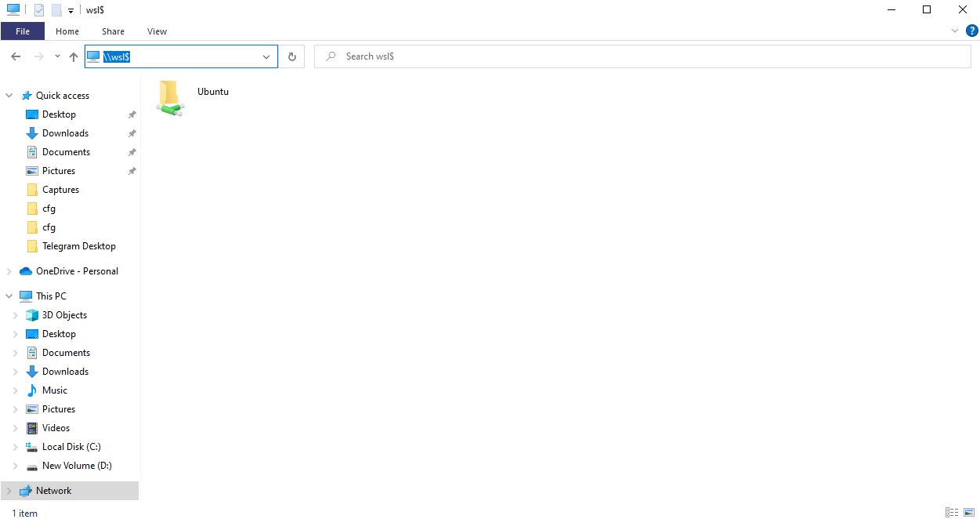Switch to the Home ribbon tab
Image resolution: width=980 pixels, height=519 pixels.
67,31
